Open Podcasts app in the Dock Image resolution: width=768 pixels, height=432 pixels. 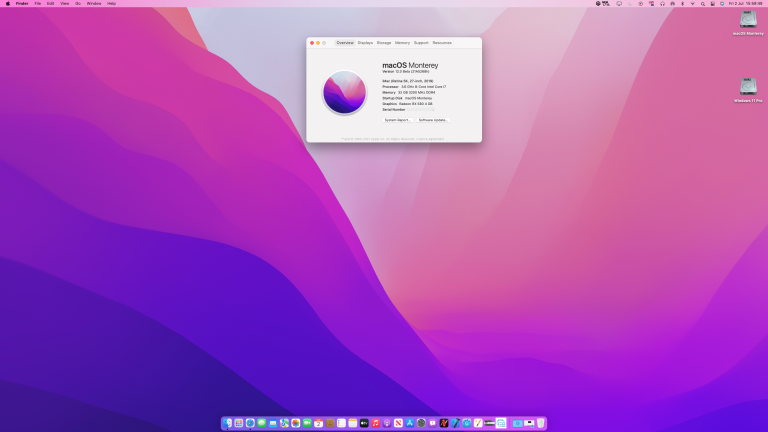pos(387,423)
